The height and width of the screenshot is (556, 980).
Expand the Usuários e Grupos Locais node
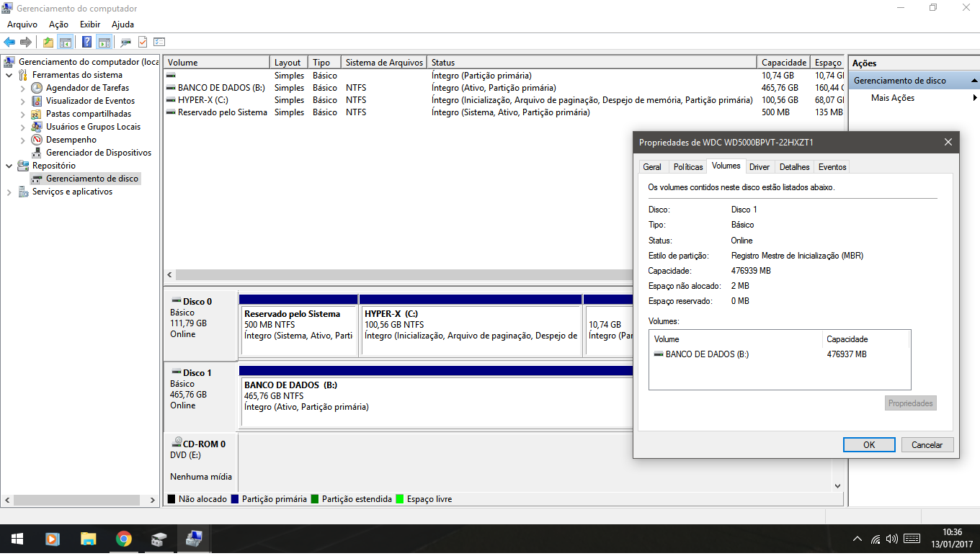click(x=23, y=127)
